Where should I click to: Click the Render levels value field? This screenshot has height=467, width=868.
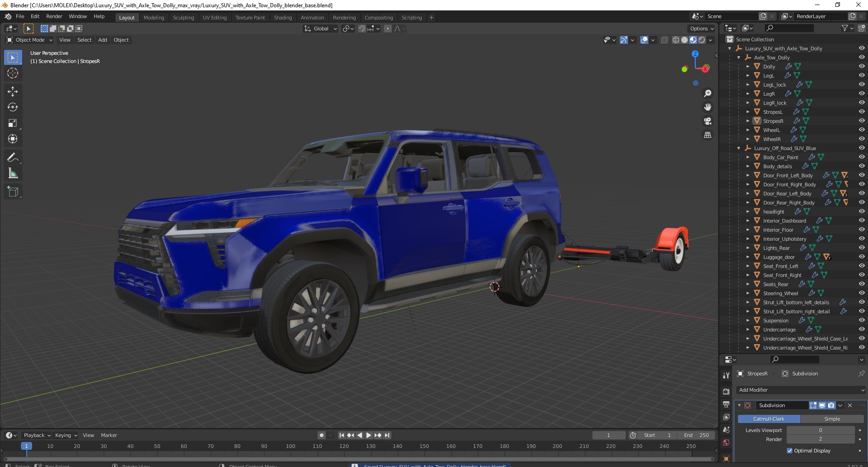[820, 439]
